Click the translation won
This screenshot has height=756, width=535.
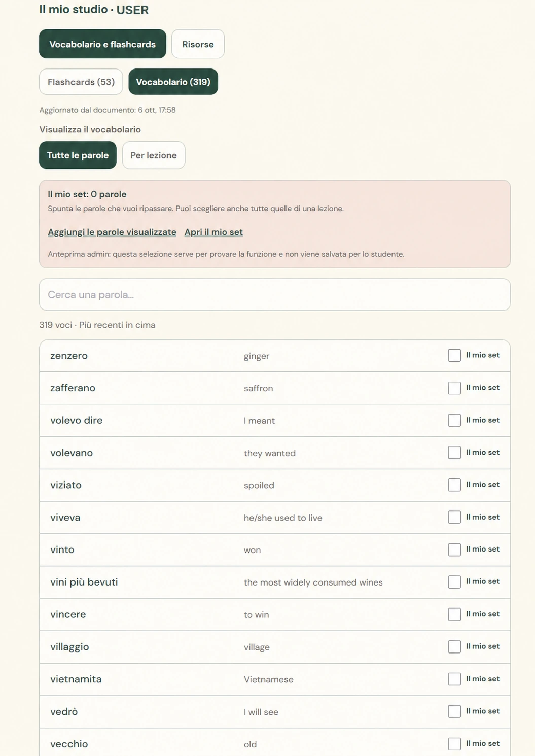coord(253,550)
